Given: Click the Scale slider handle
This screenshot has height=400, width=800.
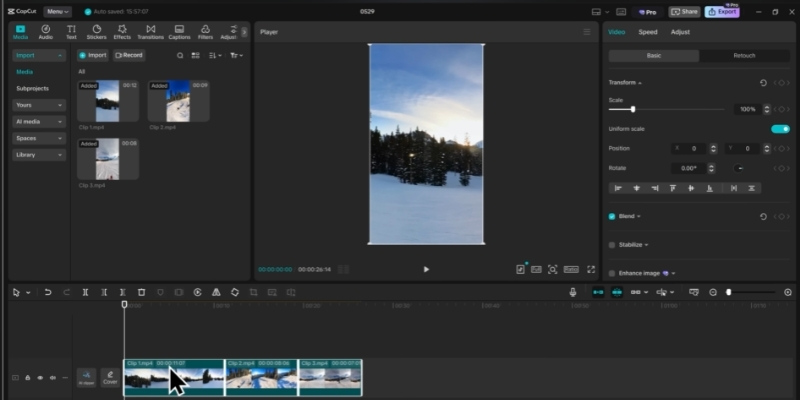Looking at the screenshot, I should [632, 109].
